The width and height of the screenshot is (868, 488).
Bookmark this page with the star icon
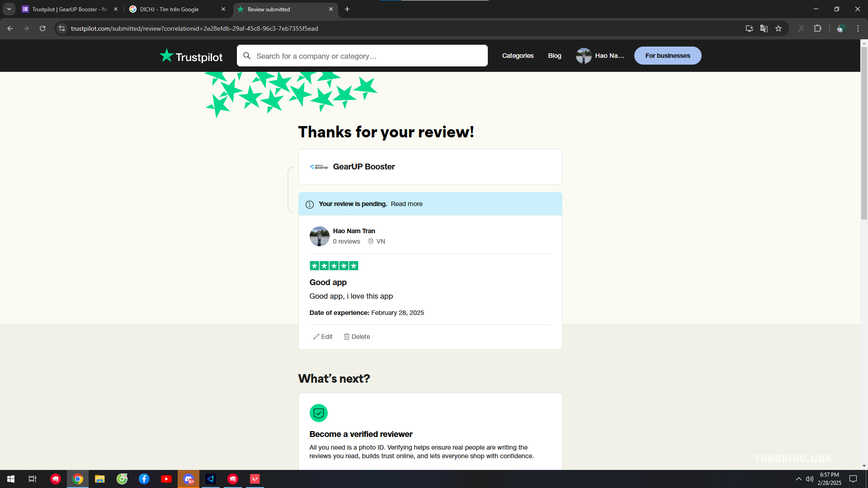[778, 28]
